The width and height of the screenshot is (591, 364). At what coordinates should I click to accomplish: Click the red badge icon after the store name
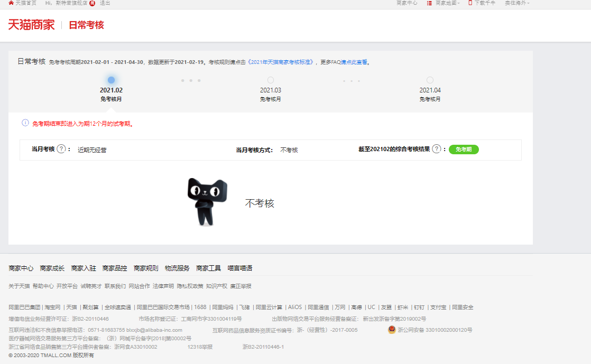[x=93, y=3]
